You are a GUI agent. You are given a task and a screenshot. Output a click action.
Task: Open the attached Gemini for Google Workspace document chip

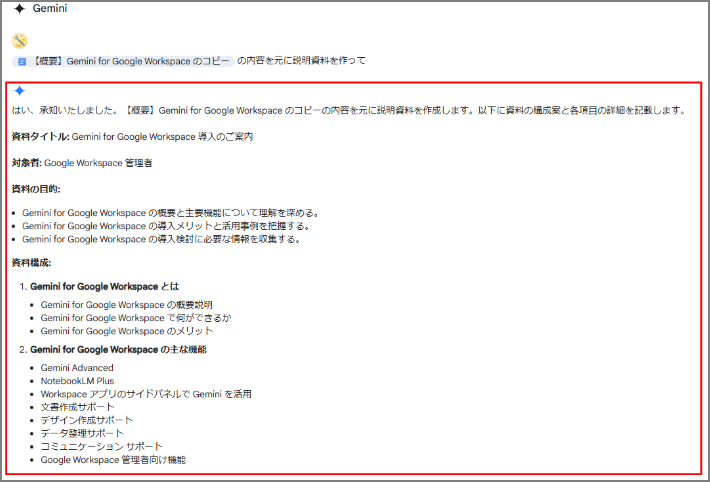[123, 61]
